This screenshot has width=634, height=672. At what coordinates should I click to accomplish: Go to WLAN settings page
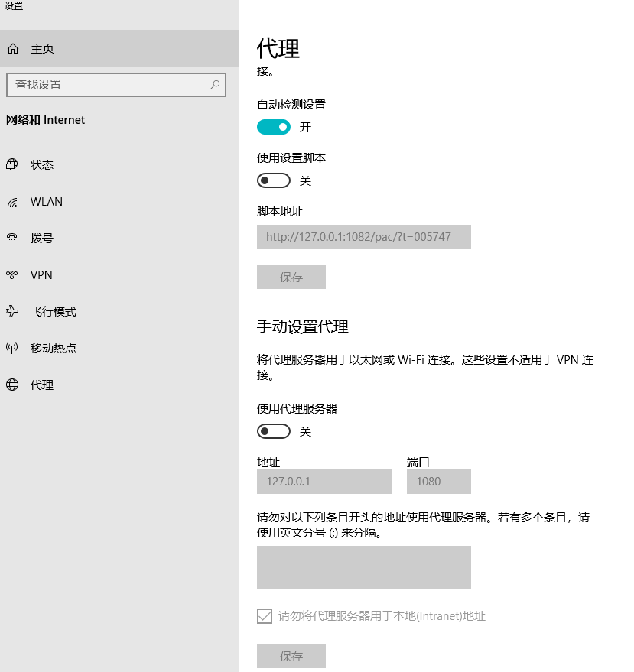tap(119, 201)
